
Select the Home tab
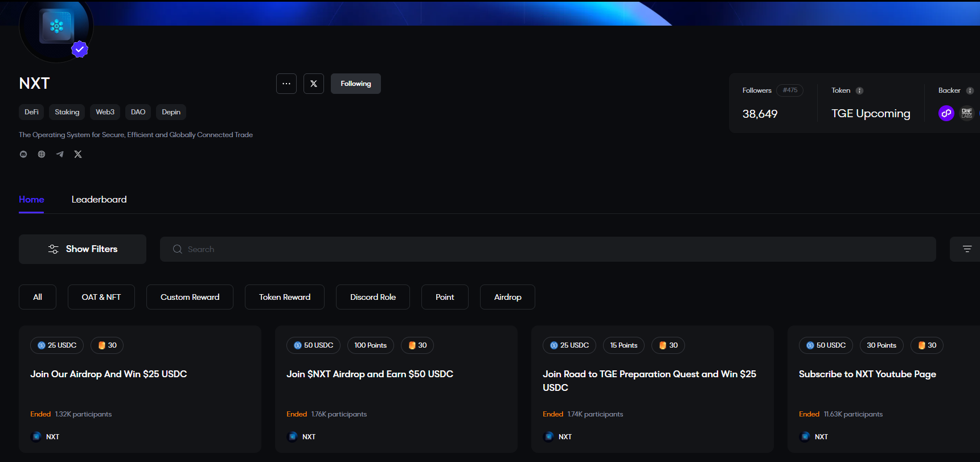(x=31, y=200)
